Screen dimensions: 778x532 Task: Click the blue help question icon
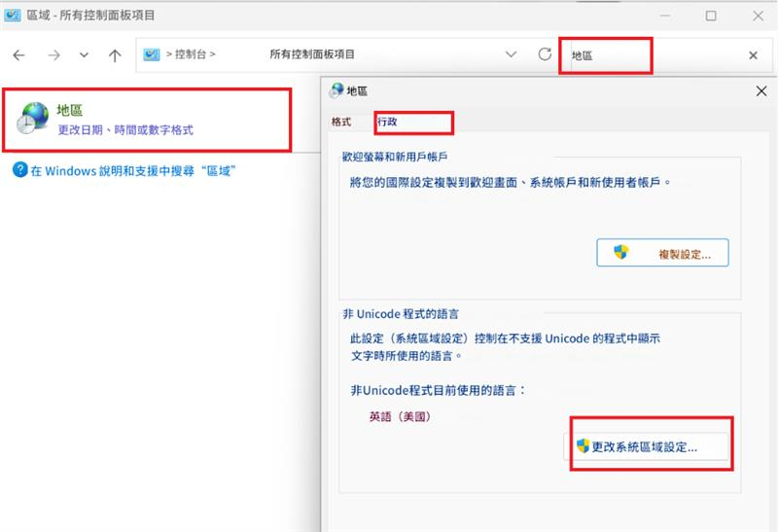[19, 170]
